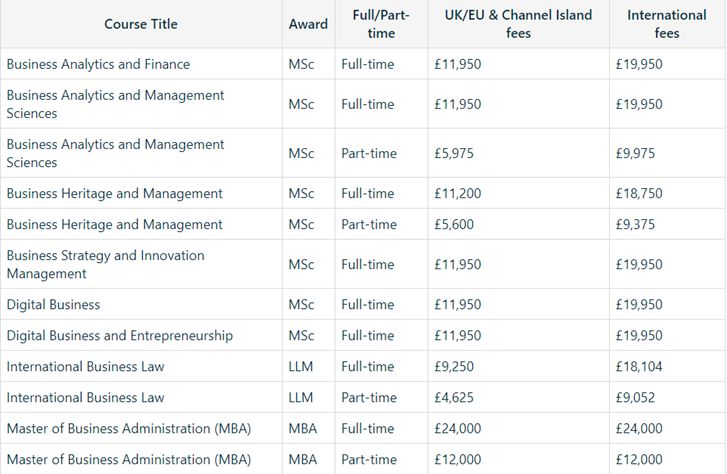Select the Full/Part-time column header
Screen dimensions: 727x474
[381, 24]
